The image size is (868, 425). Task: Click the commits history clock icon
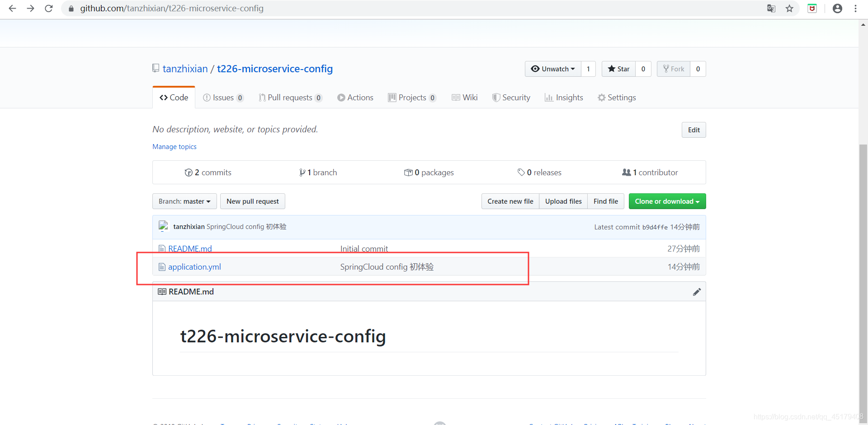click(189, 172)
